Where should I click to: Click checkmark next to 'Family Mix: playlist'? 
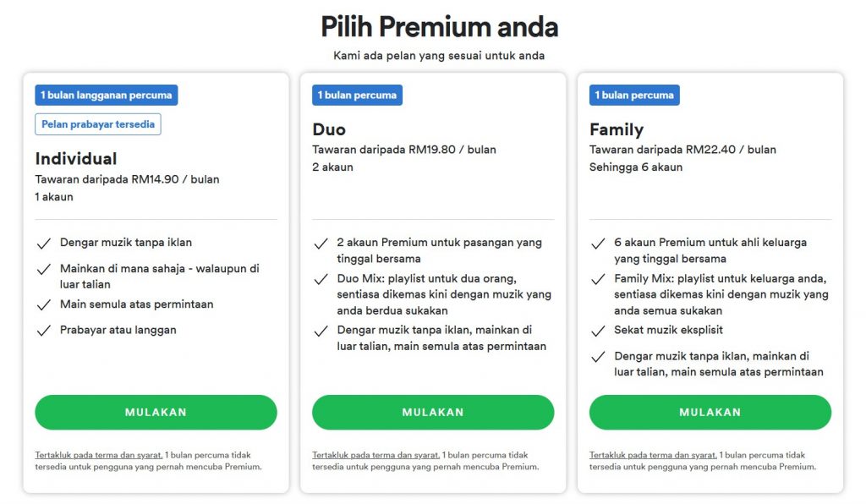[598, 279]
